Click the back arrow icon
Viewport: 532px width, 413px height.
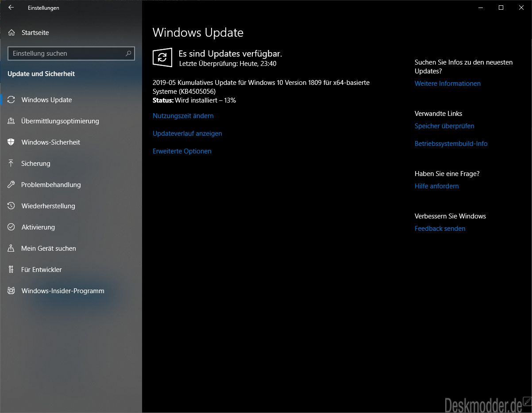pyautogui.click(x=11, y=8)
